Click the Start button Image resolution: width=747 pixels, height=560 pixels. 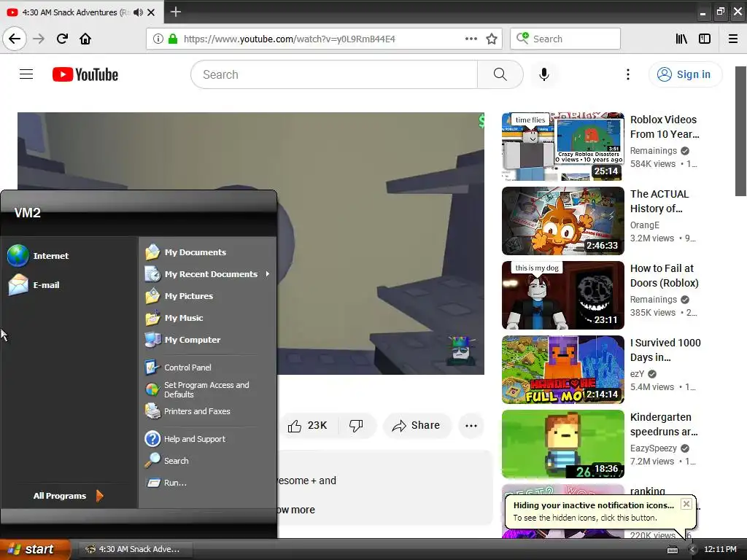pyautogui.click(x=34, y=550)
